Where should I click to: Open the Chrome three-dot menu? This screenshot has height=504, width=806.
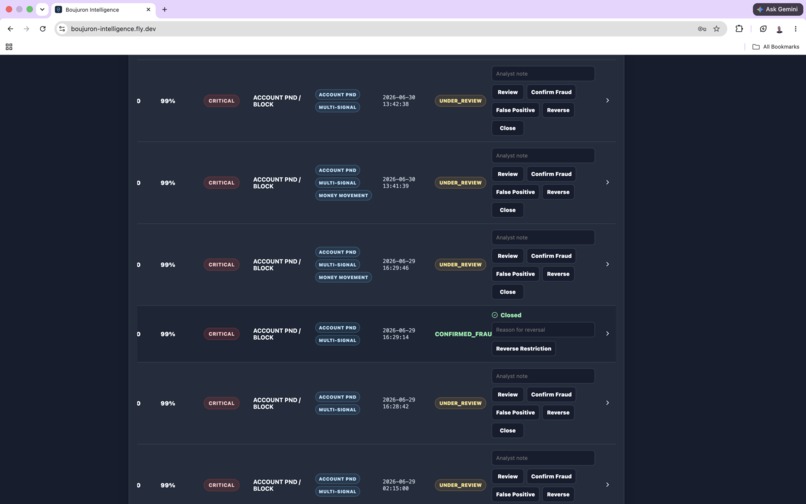click(795, 29)
